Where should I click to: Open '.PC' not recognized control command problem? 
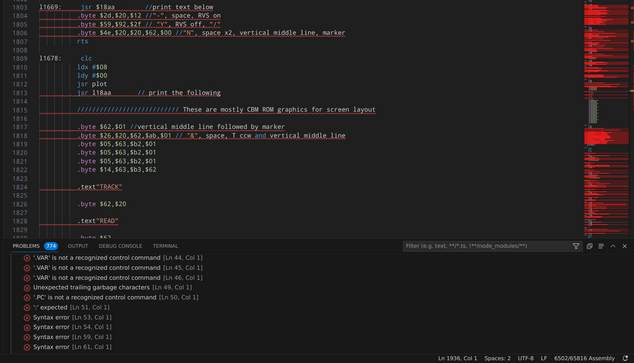pyautogui.click(x=116, y=298)
